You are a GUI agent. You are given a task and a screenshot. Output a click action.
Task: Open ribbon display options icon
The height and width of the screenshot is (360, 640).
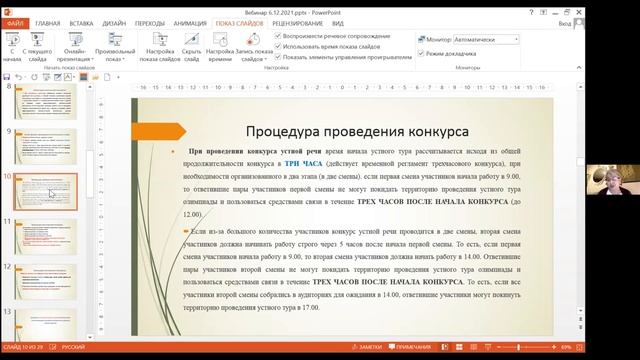point(543,12)
